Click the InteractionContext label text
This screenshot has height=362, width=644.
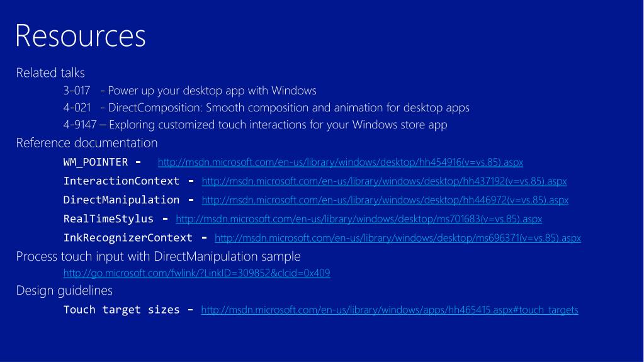tap(121, 181)
